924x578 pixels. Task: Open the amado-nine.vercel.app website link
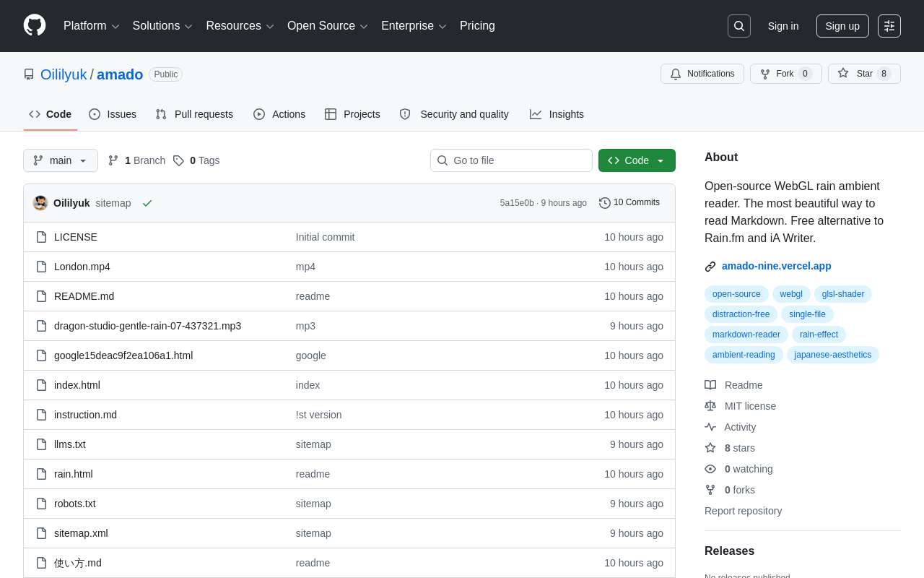777,266
